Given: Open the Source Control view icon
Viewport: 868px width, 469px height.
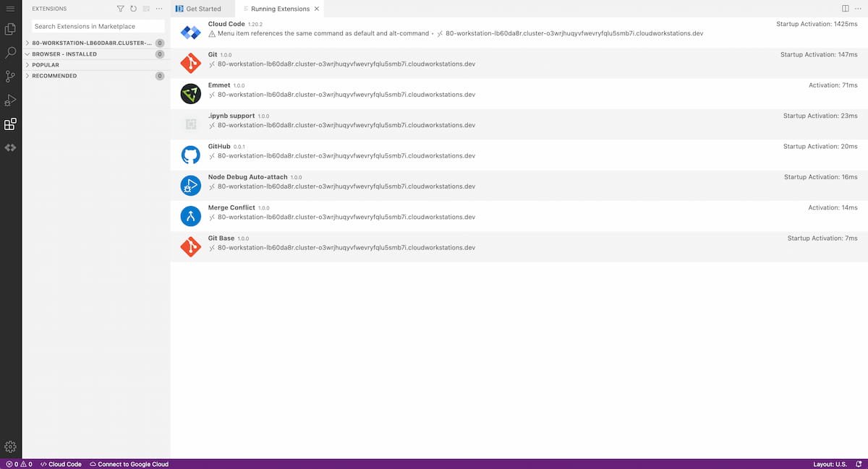Looking at the screenshot, I should [10, 77].
